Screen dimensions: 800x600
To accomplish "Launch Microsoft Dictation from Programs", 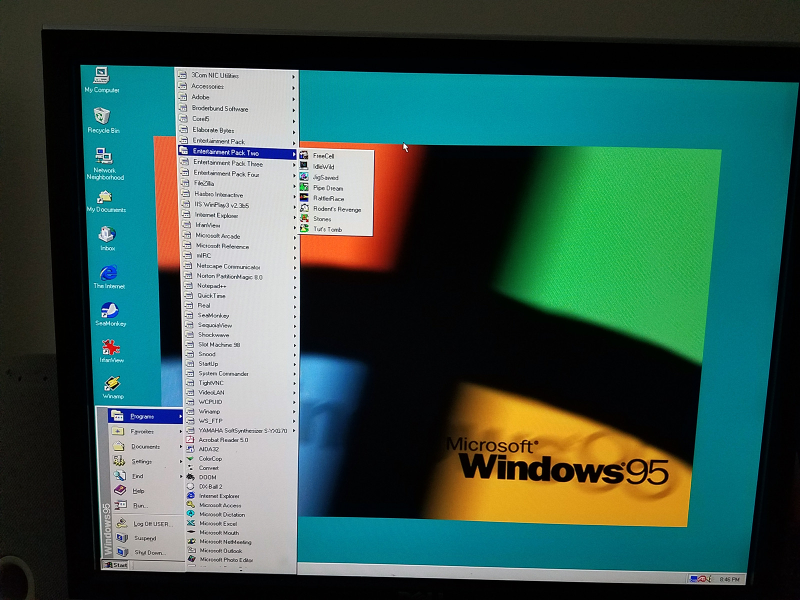I will point(240,514).
